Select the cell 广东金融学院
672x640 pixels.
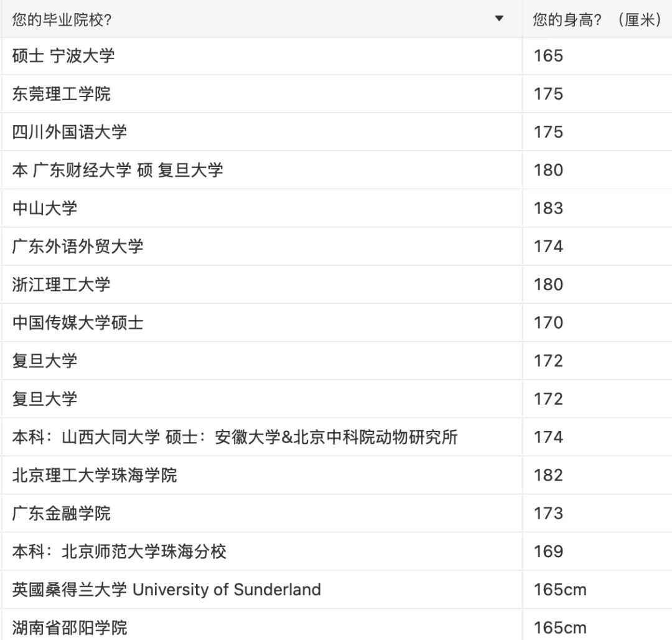[x=262, y=514]
